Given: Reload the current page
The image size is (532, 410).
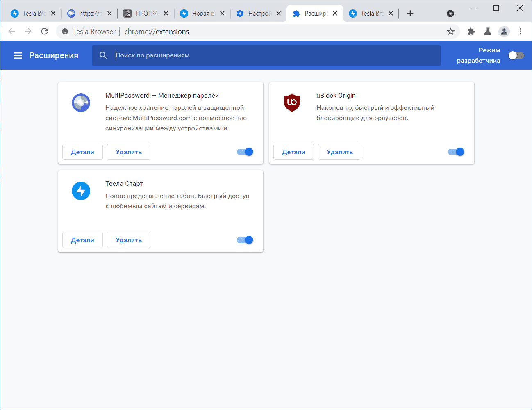Looking at the screenshot, I should 45,32.
